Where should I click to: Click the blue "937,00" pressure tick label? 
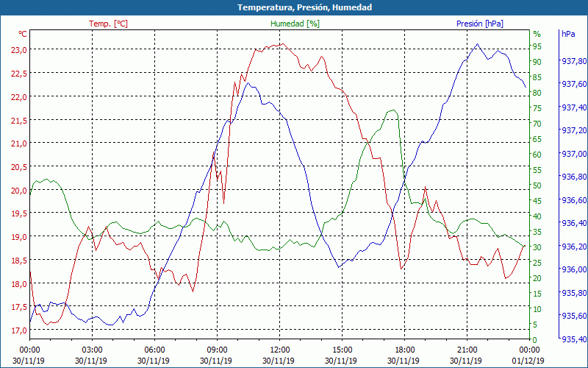(574, 154)
